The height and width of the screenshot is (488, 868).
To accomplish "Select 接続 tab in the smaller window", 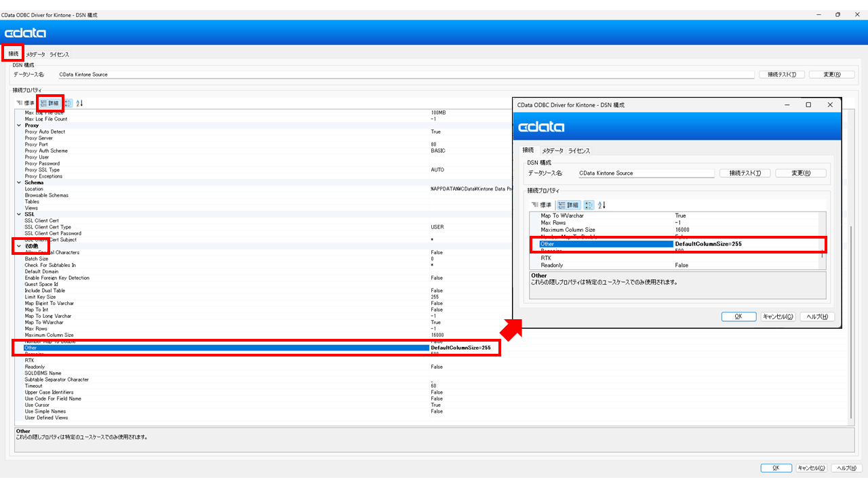I will click(x=528, y=150).
